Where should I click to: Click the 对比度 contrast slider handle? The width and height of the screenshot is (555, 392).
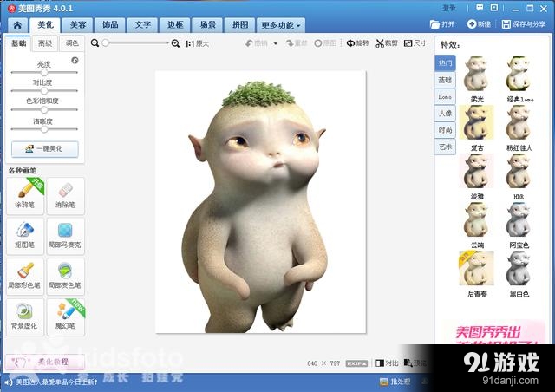pos(44,91)
